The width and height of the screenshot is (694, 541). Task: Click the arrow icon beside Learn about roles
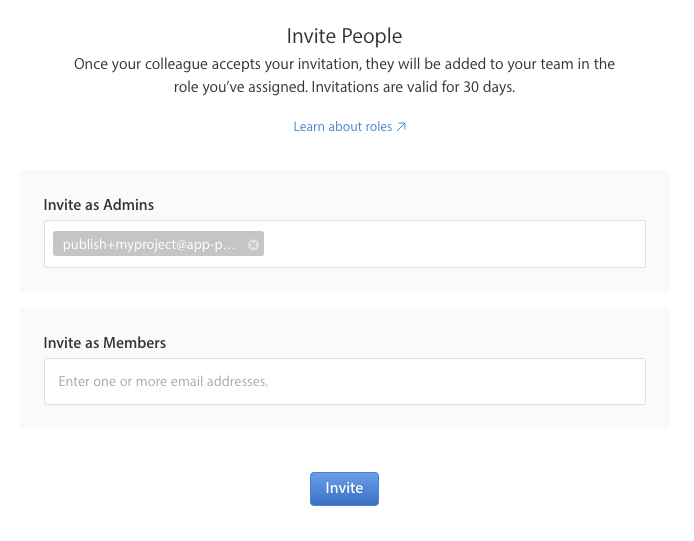coord(401,127)
